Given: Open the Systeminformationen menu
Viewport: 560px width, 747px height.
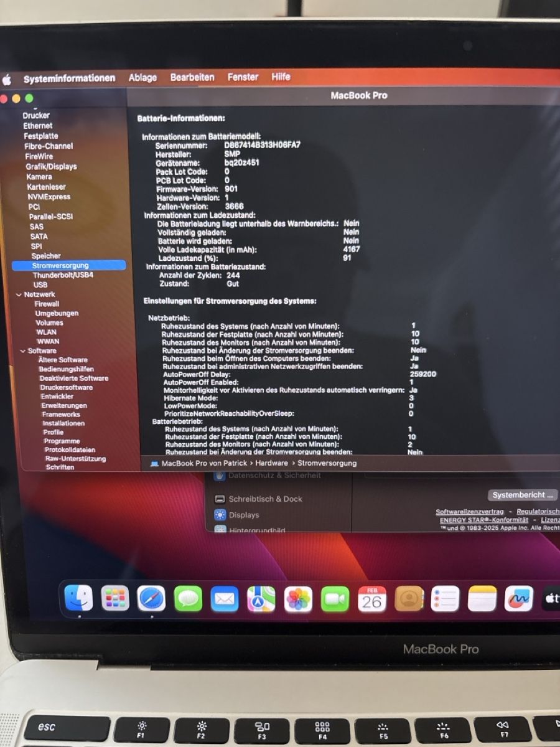Looking at the screenshot, I should 69,78.
